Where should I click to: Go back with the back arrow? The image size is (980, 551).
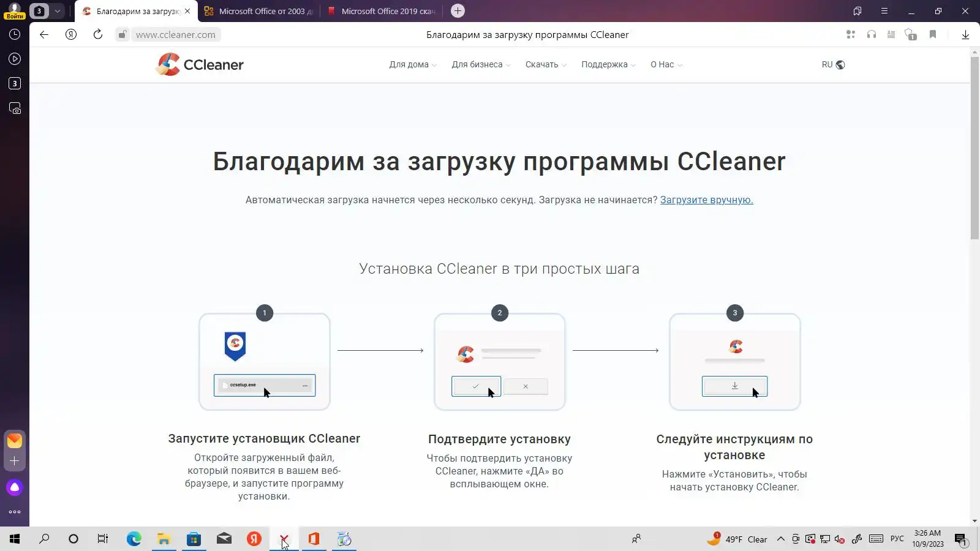tap(44, 34)
